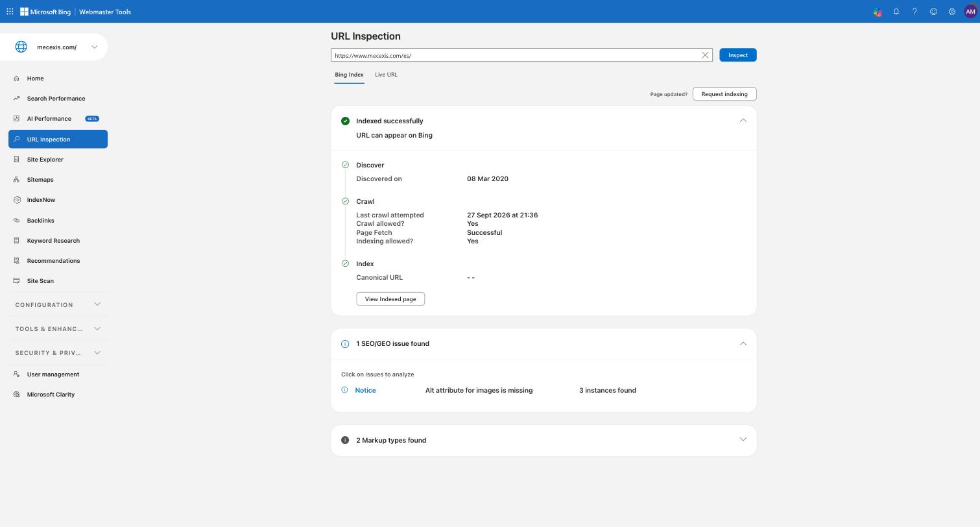980x527 pixels.
Task: Collapse the Indexed successfully card
Action: [x=743, y=121]
